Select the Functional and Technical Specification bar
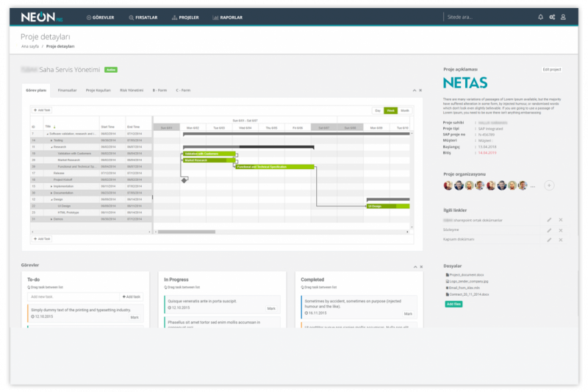 coord(275,166)
